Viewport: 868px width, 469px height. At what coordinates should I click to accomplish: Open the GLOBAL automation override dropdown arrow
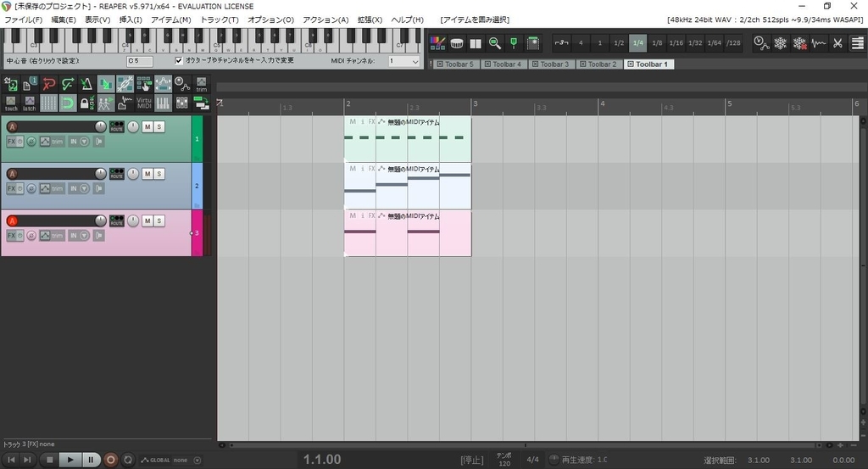[x=198, y=461]
